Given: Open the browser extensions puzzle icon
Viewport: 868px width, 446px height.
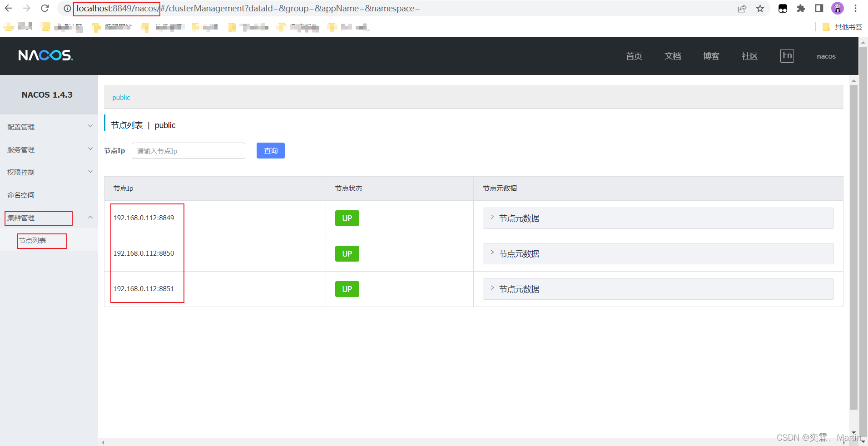Looking at the screenshot, I should 801,9.
